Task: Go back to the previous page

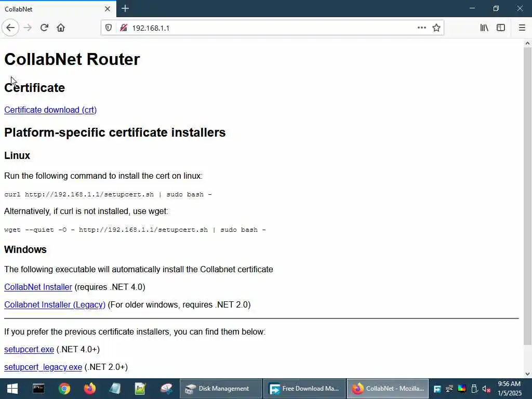Action: pos(10,28)
